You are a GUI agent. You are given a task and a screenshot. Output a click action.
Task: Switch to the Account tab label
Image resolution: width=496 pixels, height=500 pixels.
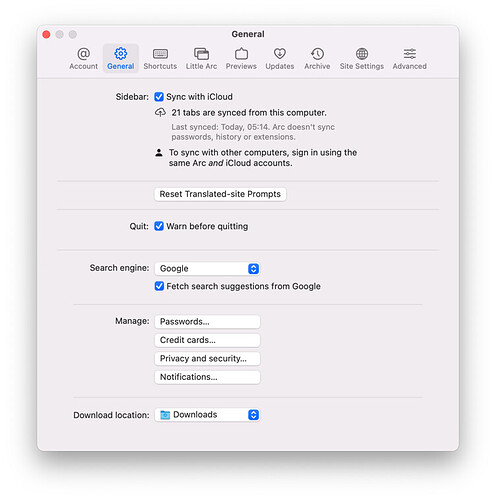(83, 66)
